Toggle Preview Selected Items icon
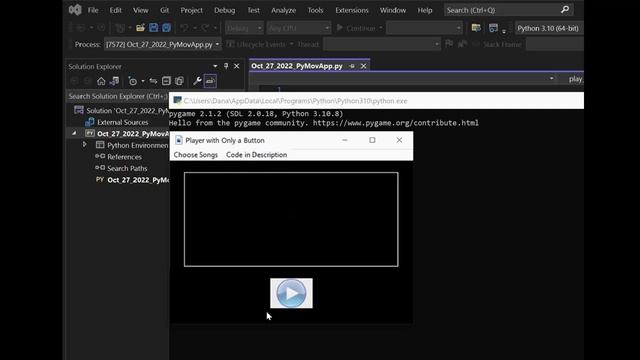The width and height of the screenshot is (640, 360). tap(210, 81)
